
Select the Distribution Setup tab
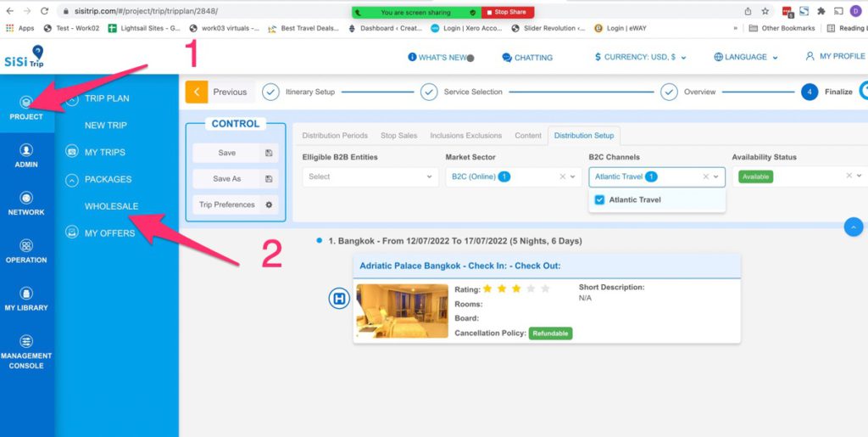(x=583, y=135)
